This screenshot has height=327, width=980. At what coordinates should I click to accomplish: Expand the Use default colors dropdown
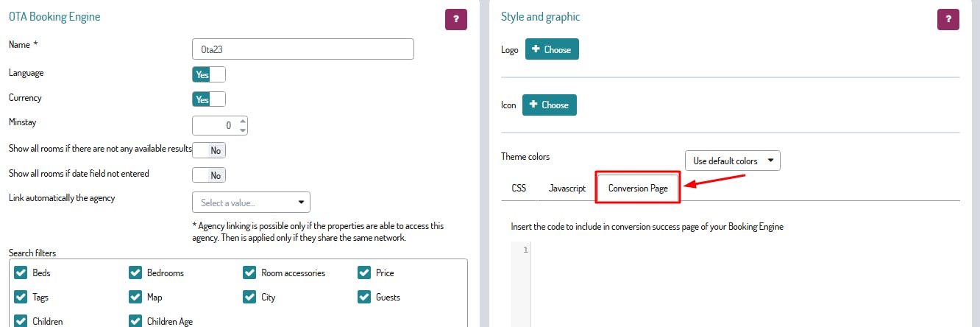732,161
